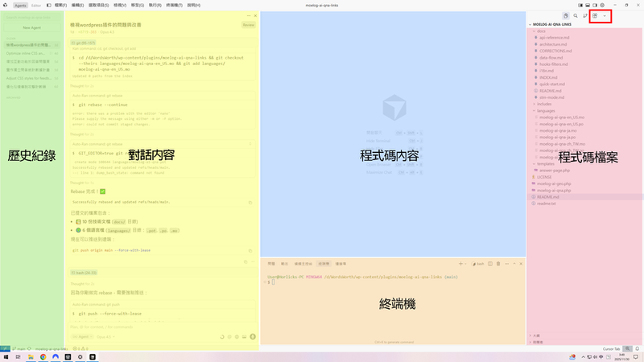Expand the sidebar views dropdown arrow
The image size is (644, 362).
point(605,16)
